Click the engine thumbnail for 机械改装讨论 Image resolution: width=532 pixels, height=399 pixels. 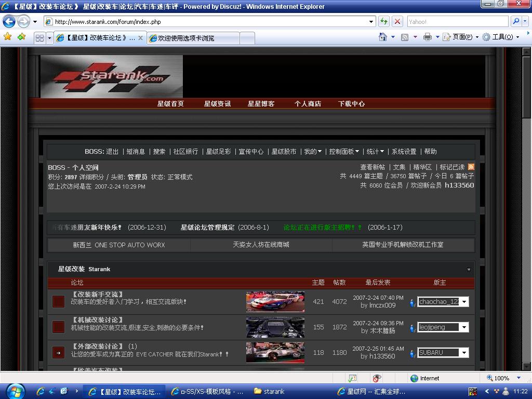275,327
